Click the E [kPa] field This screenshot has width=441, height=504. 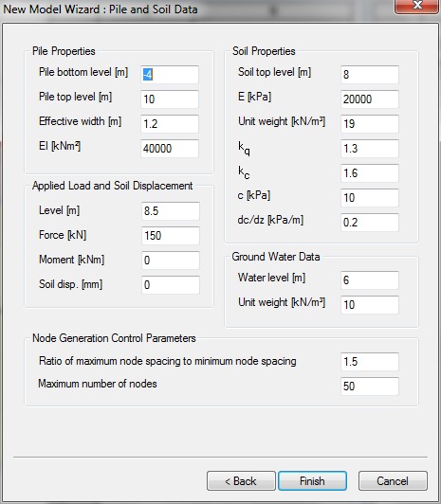point(370,99)
